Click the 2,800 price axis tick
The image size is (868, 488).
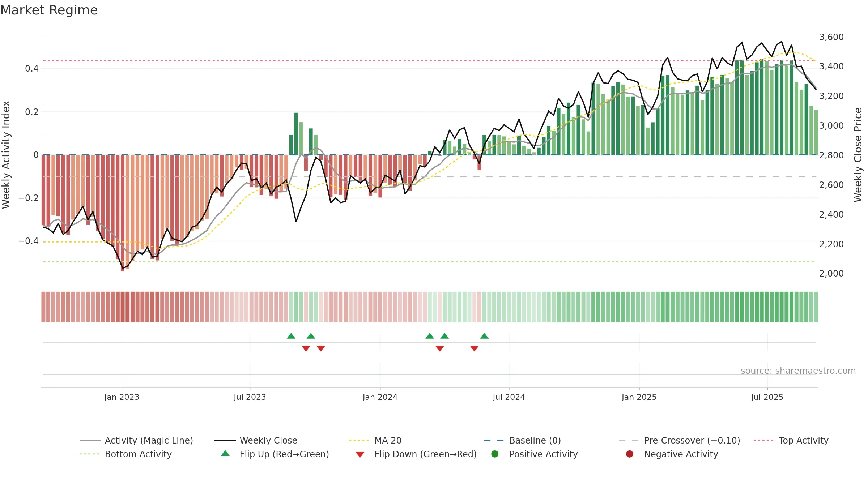tap(831, 155)
